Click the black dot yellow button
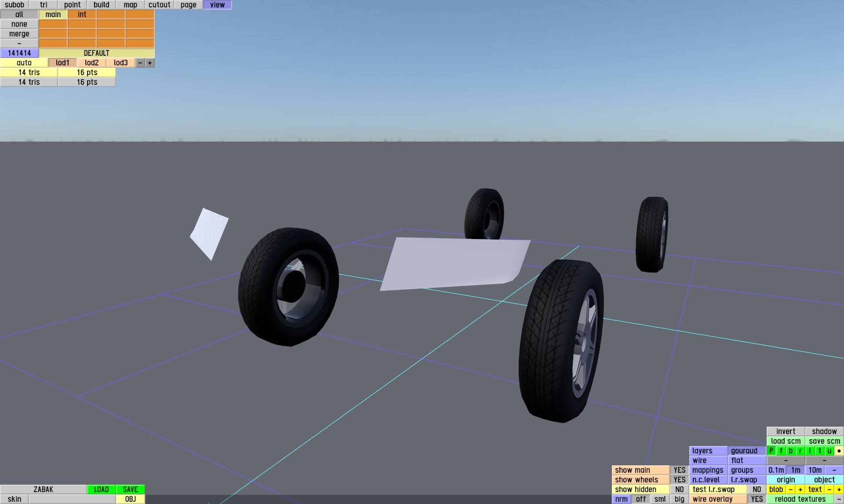 (839, 451)
